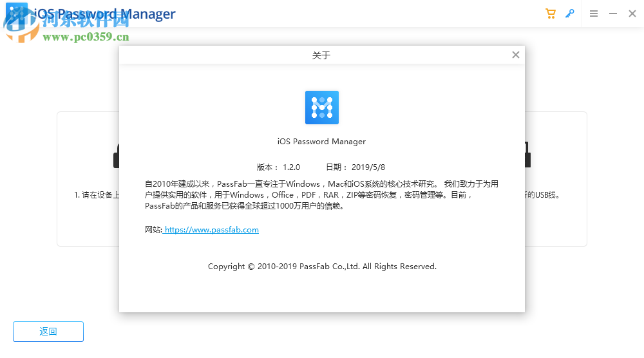Click the Copyright 2010-2019 PassFab line
Screen dimensions: 644x358
coord(322,267)
